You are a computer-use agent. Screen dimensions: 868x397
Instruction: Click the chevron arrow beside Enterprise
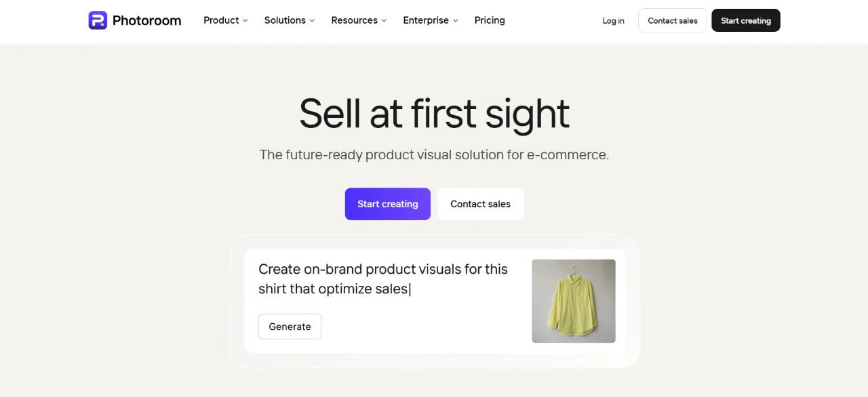(456, 21)
